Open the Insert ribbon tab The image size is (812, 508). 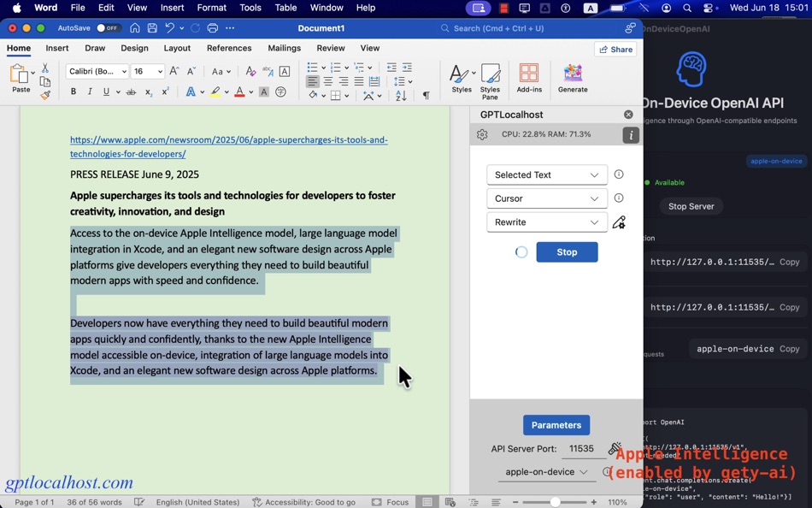pyautogui.click(x=57, y=48)
